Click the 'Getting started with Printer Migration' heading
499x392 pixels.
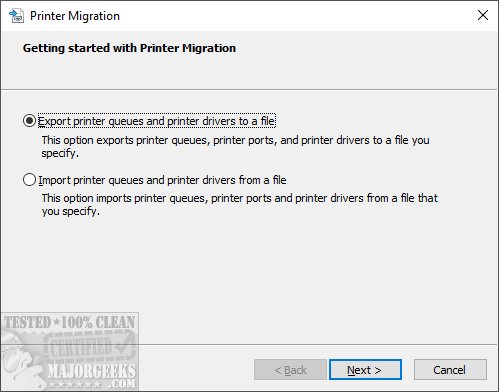129,48
